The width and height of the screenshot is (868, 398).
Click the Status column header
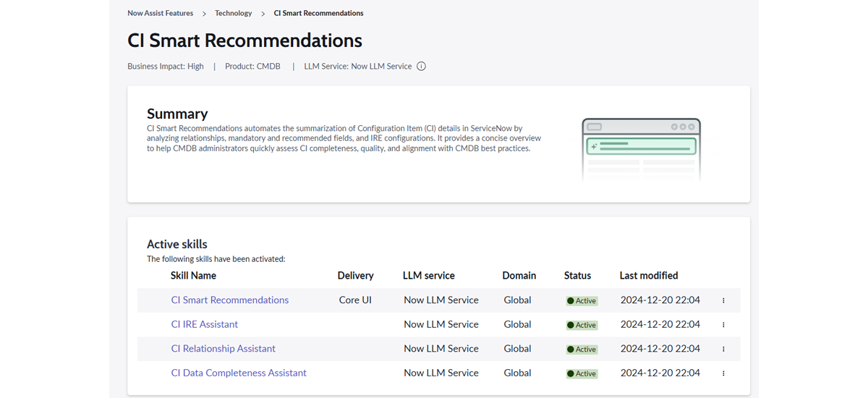point(577,276)
